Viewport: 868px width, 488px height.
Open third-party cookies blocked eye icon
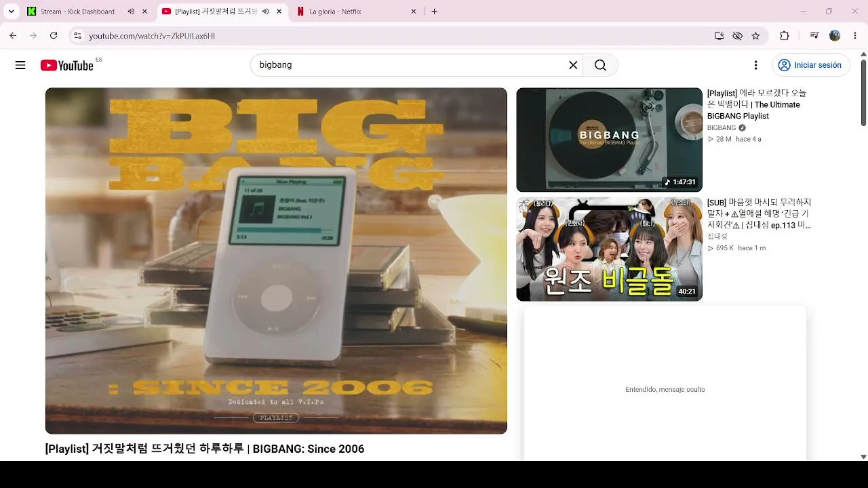point(737,36)
